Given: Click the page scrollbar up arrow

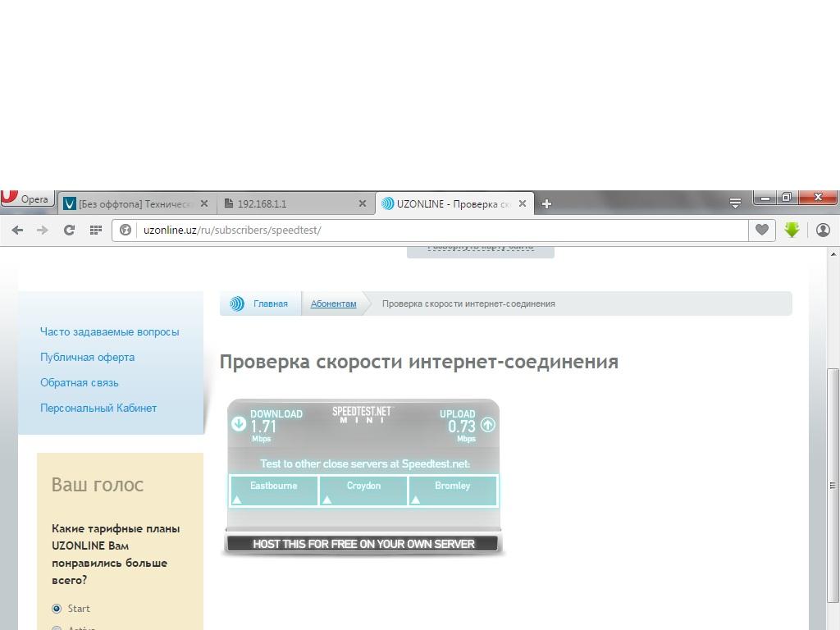Looking at the screenshot, I should tap(833, 254).
